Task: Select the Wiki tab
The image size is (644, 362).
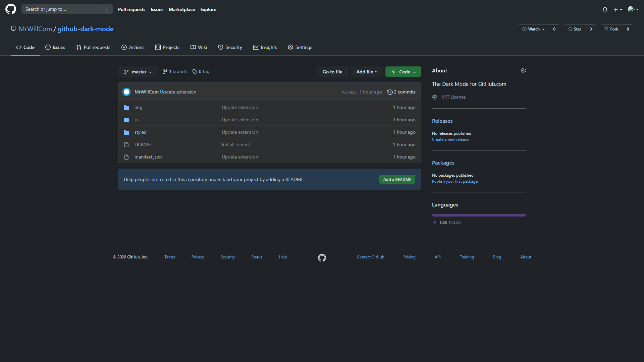Action: 198,47
